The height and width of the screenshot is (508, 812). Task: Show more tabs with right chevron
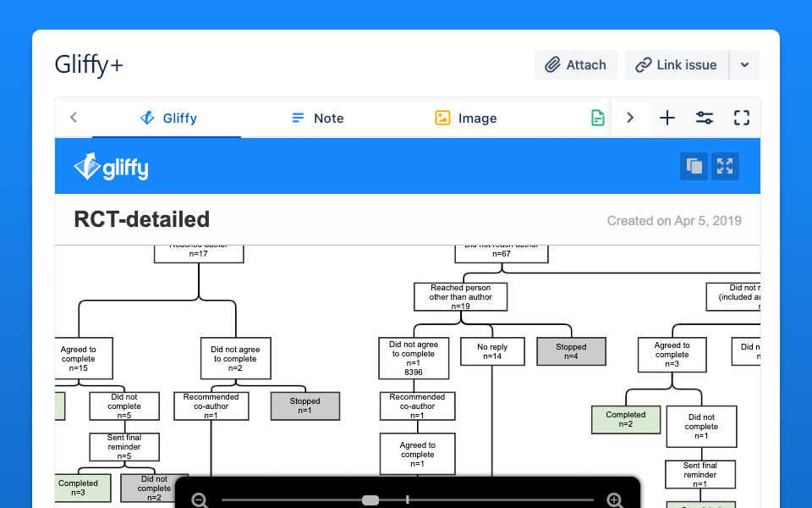(x=629, y=118)
